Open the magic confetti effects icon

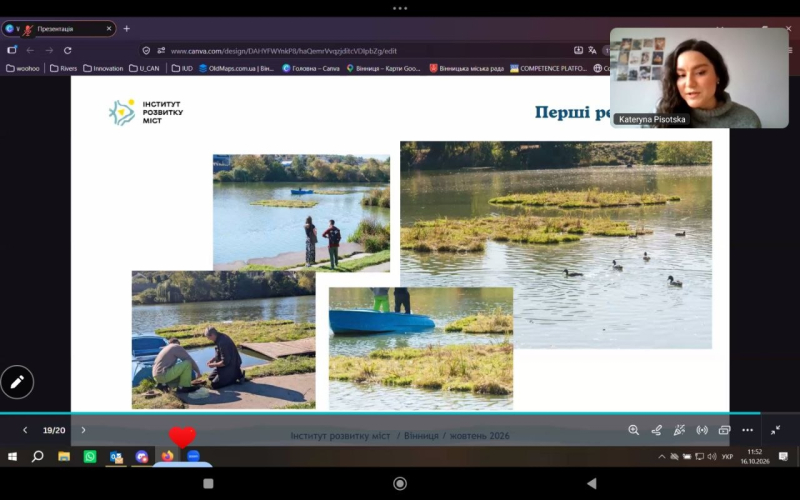pyautogui.click(x=679, y=430)
